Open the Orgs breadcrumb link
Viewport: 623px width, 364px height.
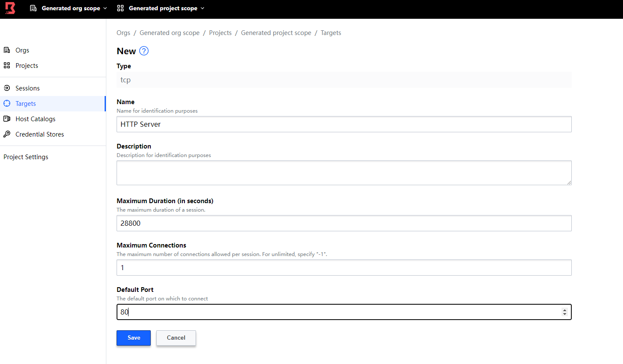point(123,32)
